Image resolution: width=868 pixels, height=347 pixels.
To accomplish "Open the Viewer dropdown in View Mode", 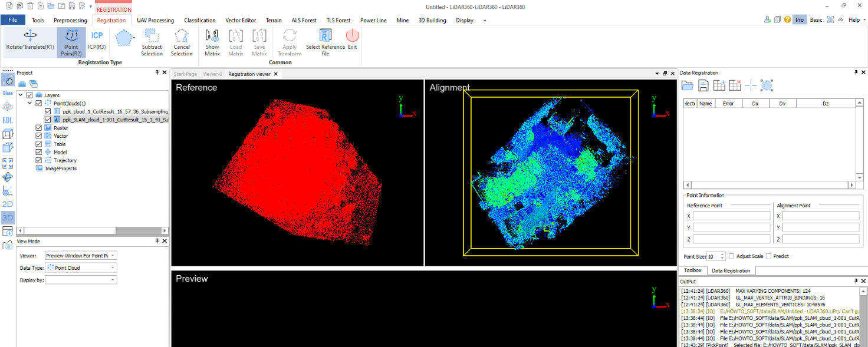I will click(81, 256).
